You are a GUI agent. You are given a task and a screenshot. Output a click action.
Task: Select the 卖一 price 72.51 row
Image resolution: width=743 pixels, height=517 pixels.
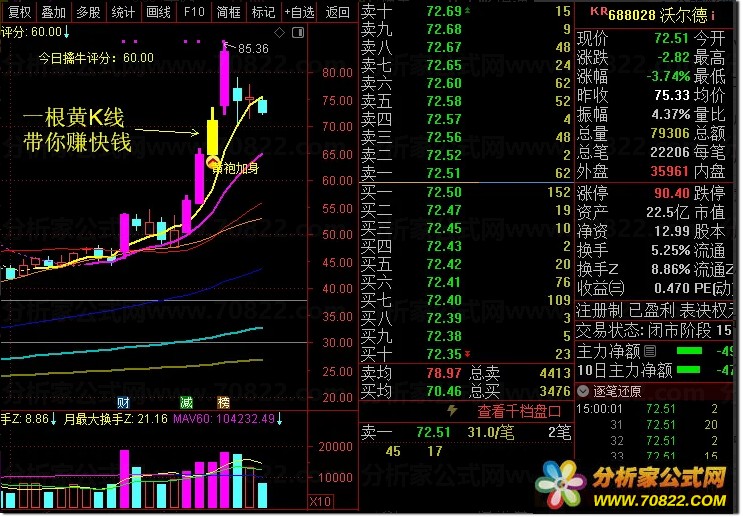(466, 173)
